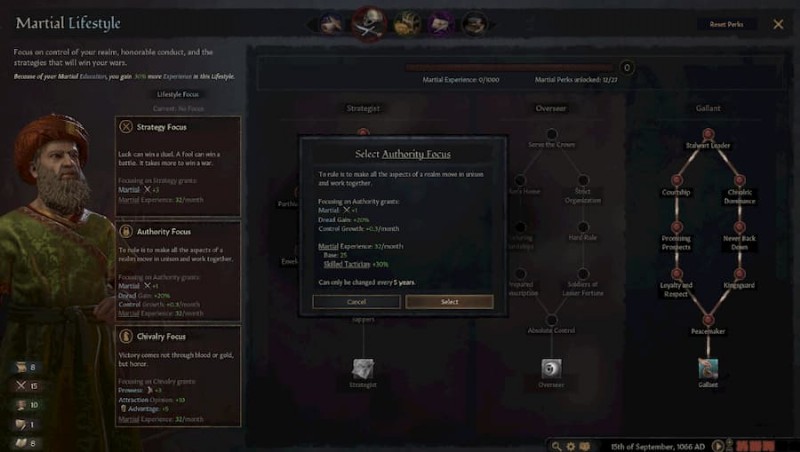Click the Overseer trait icon
Screen dimensions: 800x452
click(551, 368)
